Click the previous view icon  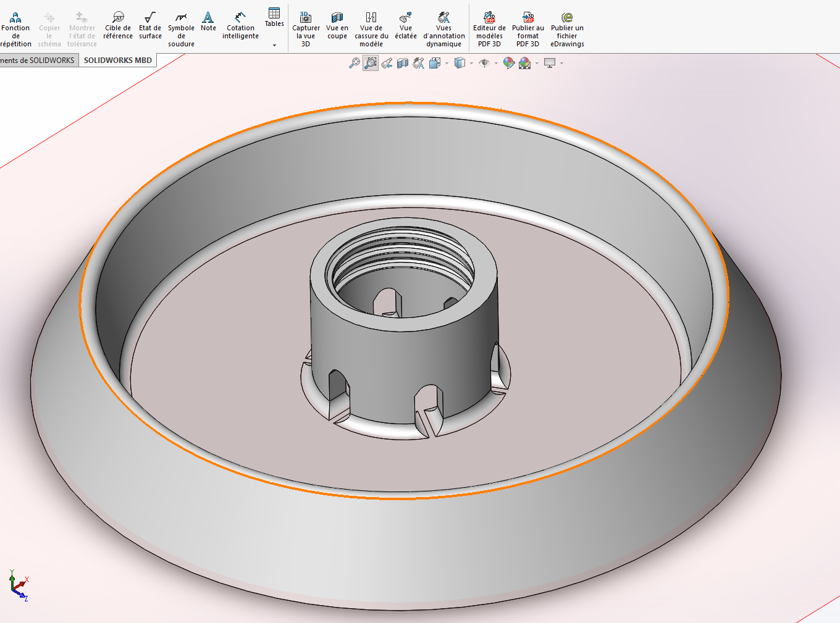387,63
